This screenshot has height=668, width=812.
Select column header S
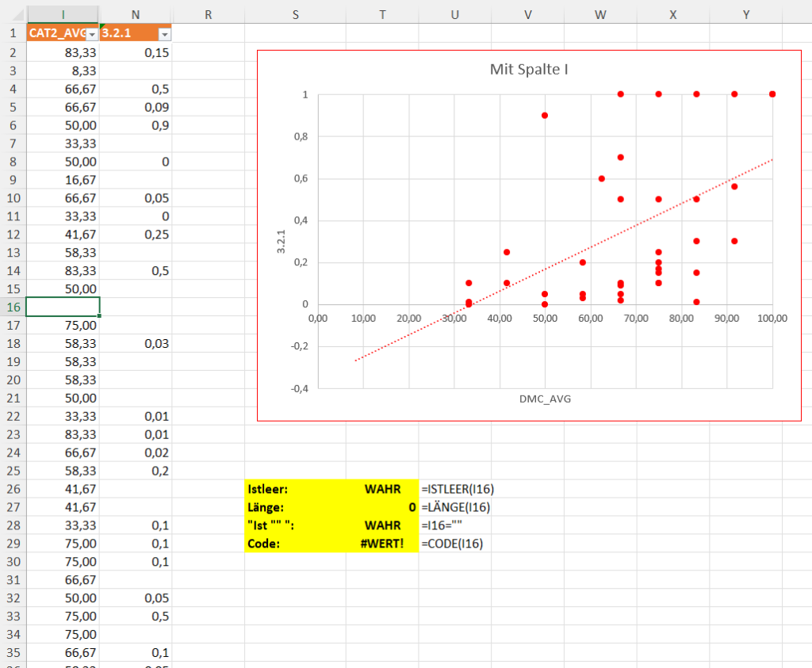pyautogui.click(x=295, y=14)
